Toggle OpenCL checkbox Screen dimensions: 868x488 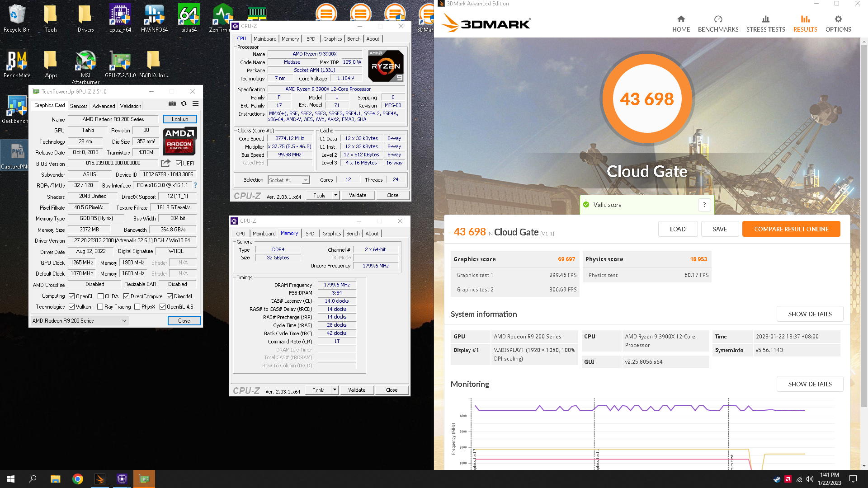[71, 296]
